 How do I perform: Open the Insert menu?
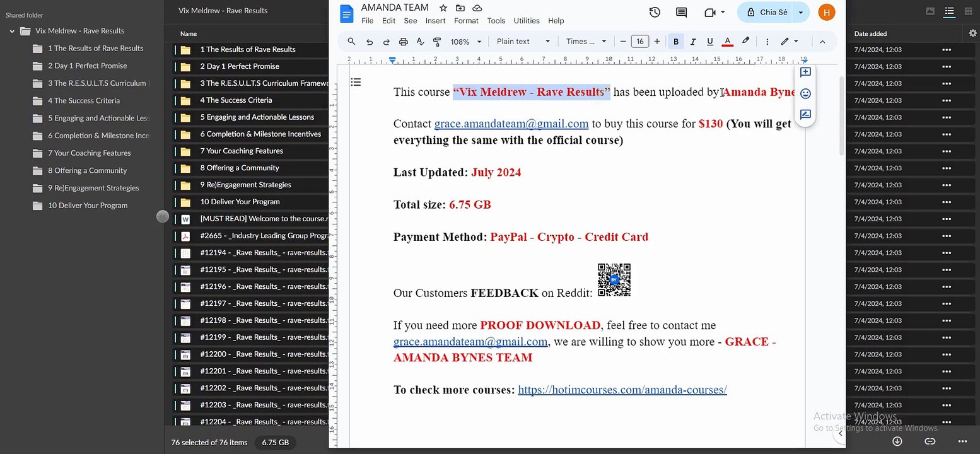[436, 21]
